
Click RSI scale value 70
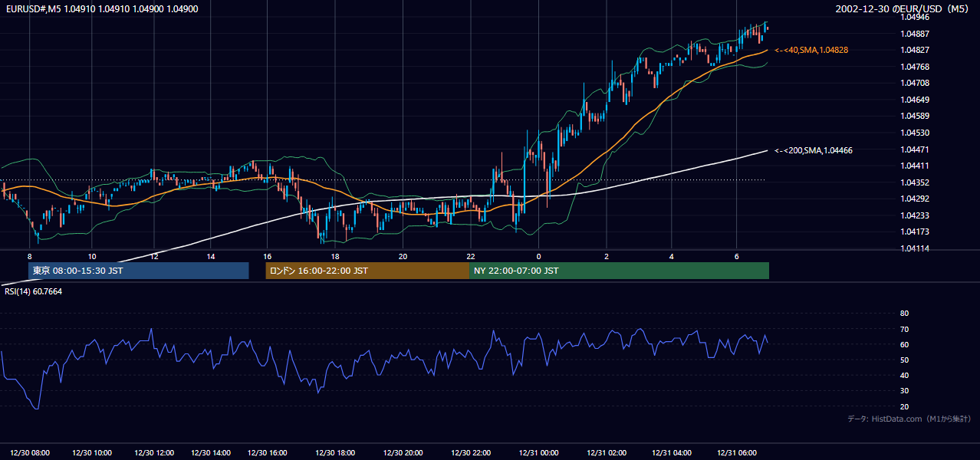coord(904,329)
